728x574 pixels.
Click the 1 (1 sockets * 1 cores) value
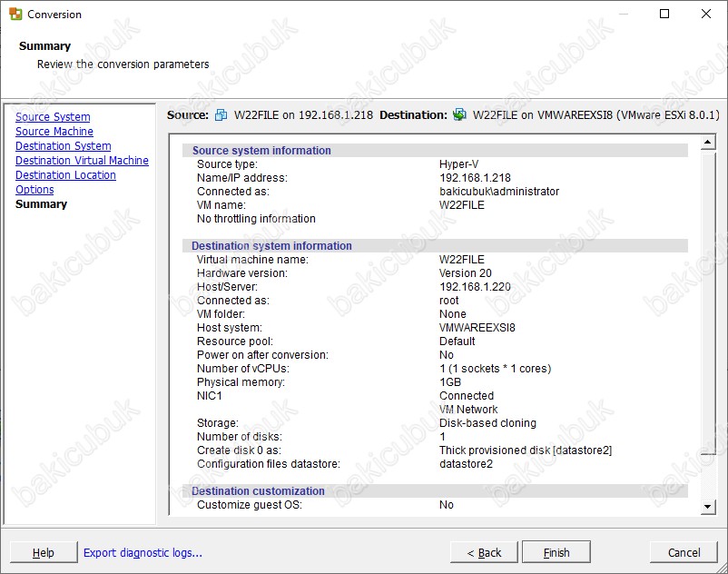point(495,369)
